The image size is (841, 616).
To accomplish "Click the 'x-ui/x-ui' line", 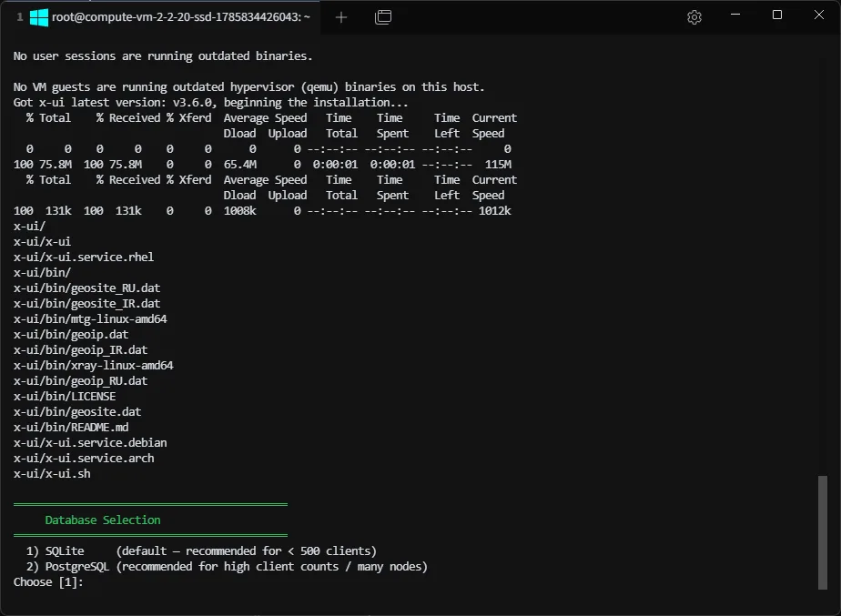I will point(42,241).
